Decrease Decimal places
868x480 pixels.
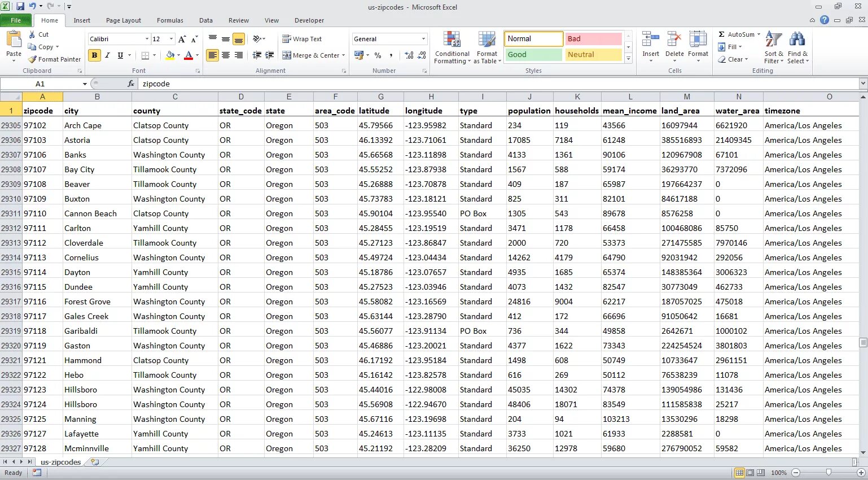pos(422,55)
